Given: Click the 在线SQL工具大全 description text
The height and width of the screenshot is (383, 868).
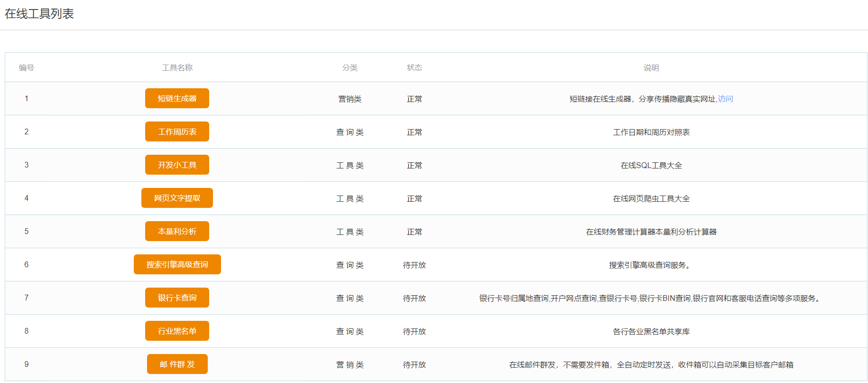Looking at the screenshot, I should (x=651, y=165).
